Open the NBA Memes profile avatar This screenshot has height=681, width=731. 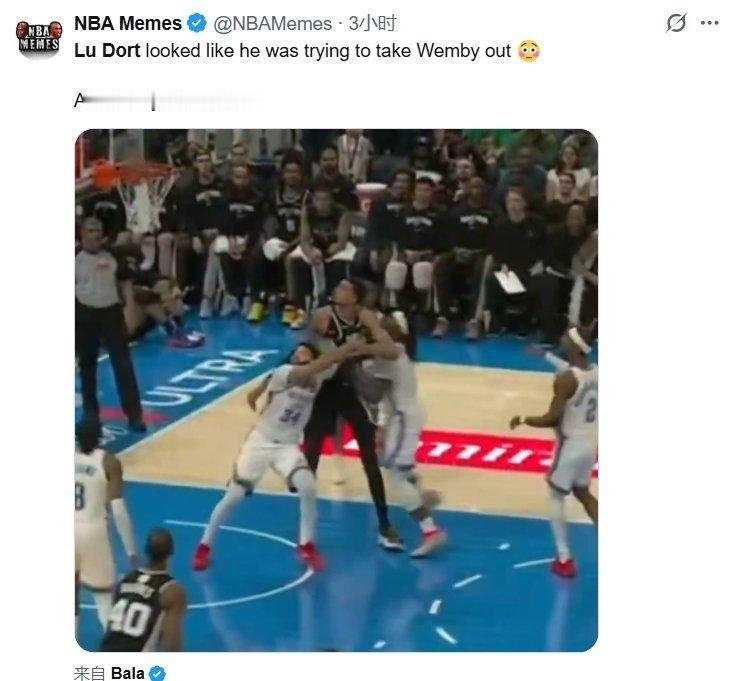39,40
